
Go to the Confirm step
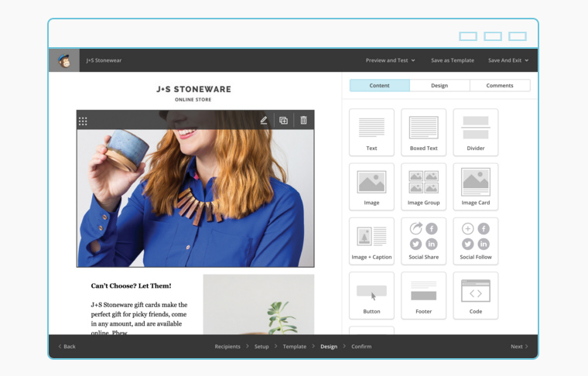point(361,347)
